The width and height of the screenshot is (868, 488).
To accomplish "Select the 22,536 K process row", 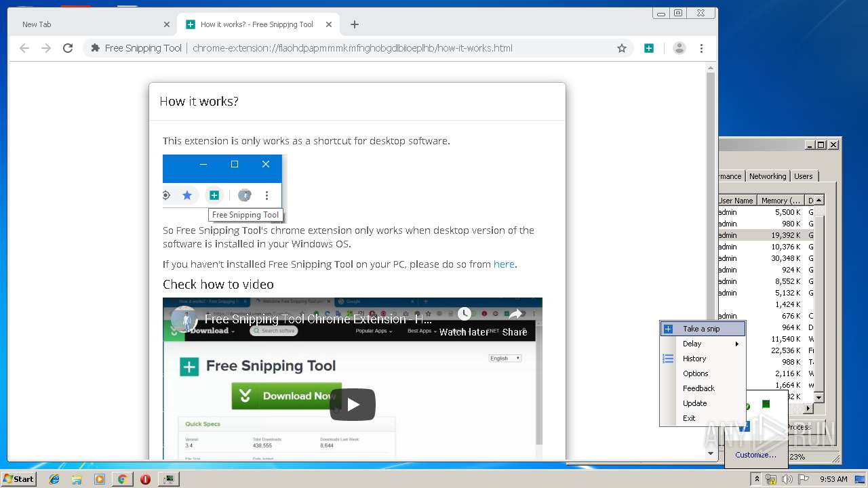I will (x=766, y=350).
